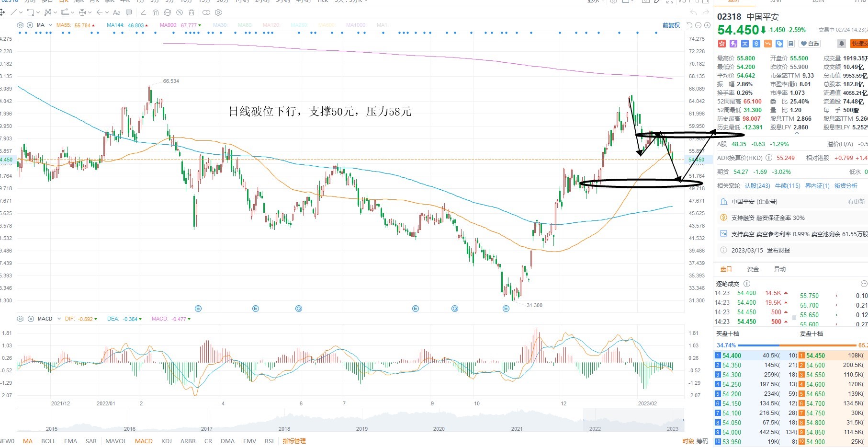Remove the MA indicator with its X icon

click(x=30, y=25)
